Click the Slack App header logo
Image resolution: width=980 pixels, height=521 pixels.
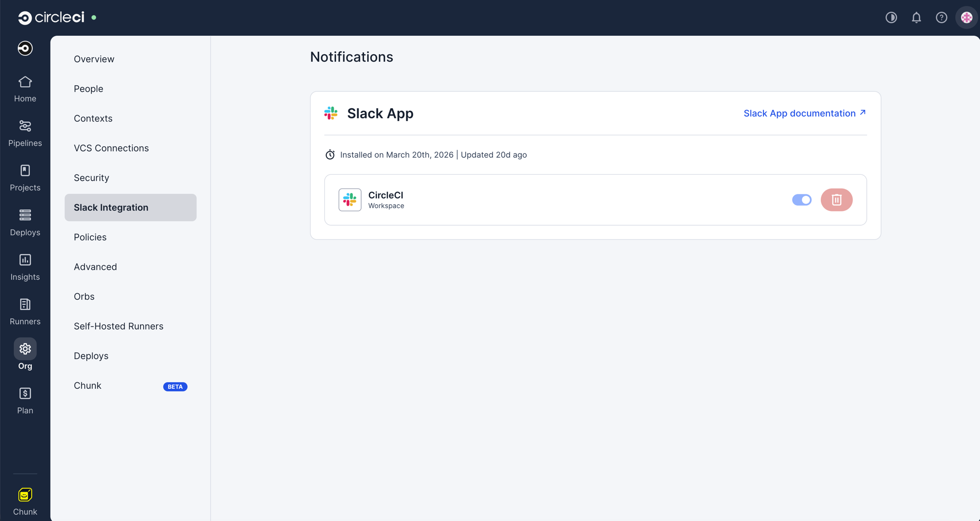click(x=331, y=113)
